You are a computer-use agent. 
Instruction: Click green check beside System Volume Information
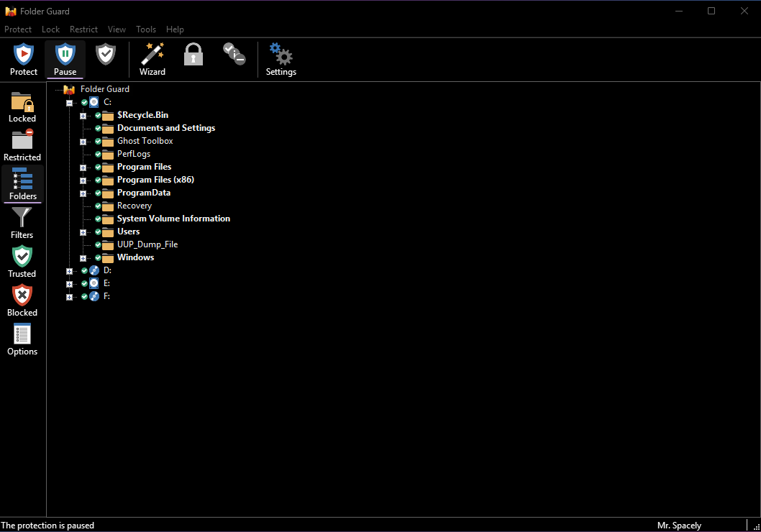[x=98, y=219]
